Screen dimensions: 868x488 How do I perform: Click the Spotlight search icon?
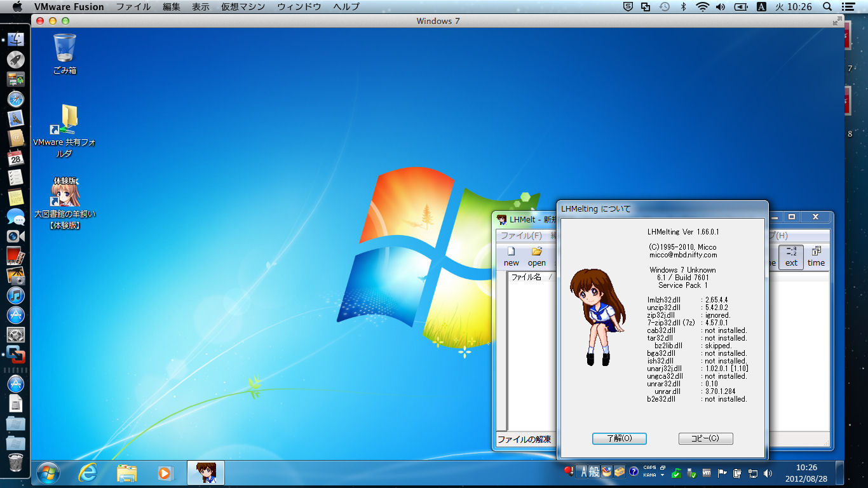click(x=827, y=6)
